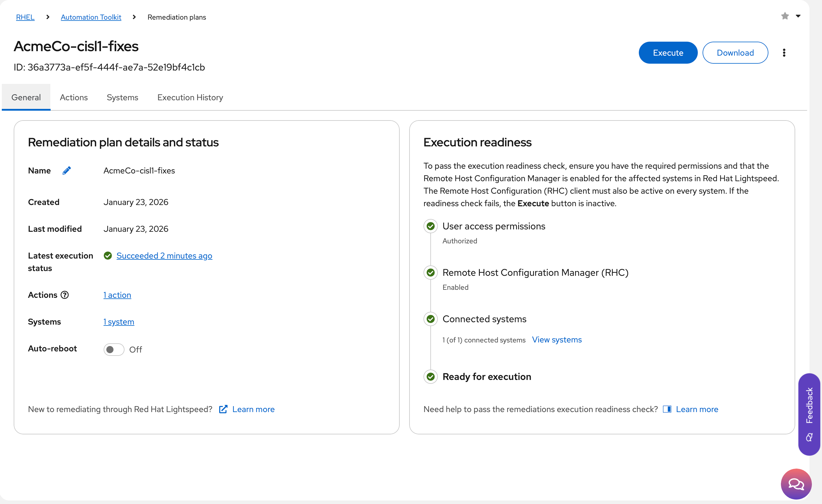Click the Ready for execution check icon
This screenshot has width=822, height=504.
[430, 377]
